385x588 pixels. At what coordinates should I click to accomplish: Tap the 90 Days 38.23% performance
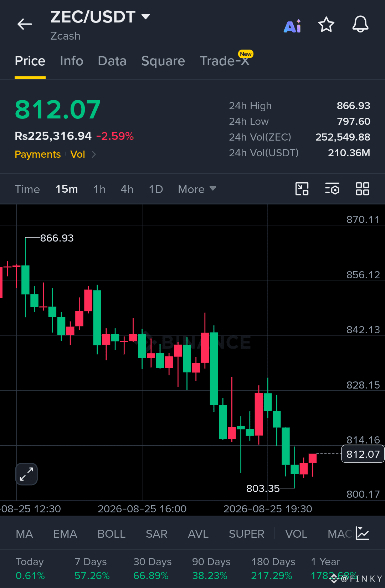click(x=211, y=569)
